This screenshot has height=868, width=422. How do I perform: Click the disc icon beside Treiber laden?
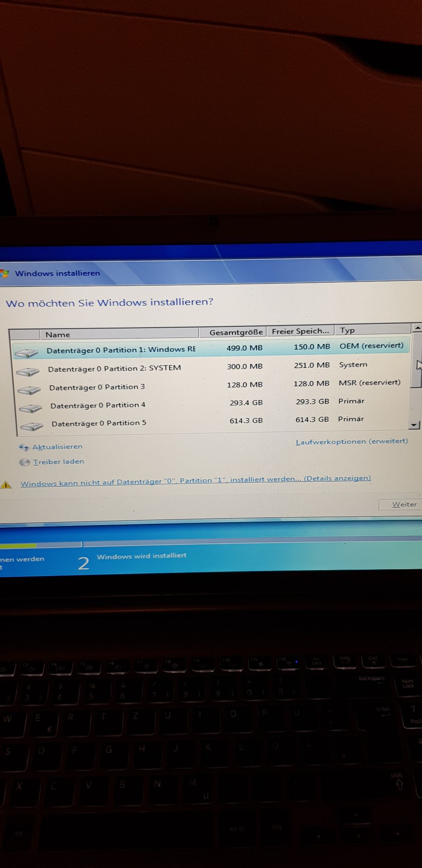25,462
